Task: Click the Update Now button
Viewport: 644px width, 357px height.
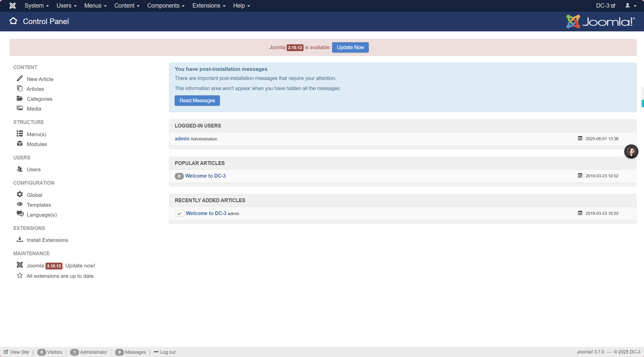Action: click(350, 47)
